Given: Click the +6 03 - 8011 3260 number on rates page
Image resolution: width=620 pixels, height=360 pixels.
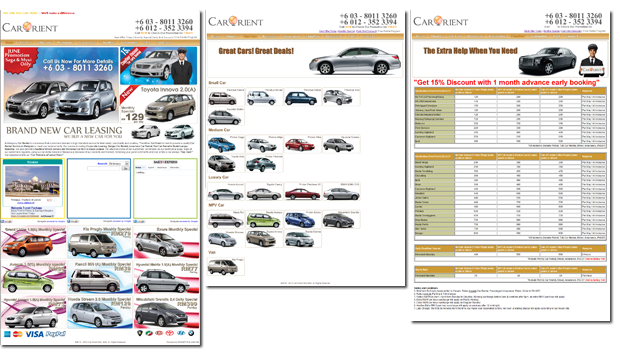Looking at the screenshot, I should [573, 15].
